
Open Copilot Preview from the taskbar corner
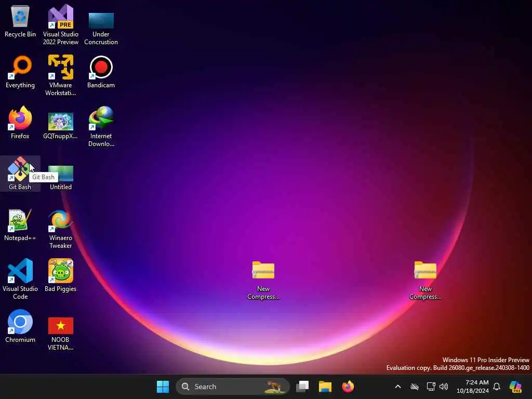516,387
